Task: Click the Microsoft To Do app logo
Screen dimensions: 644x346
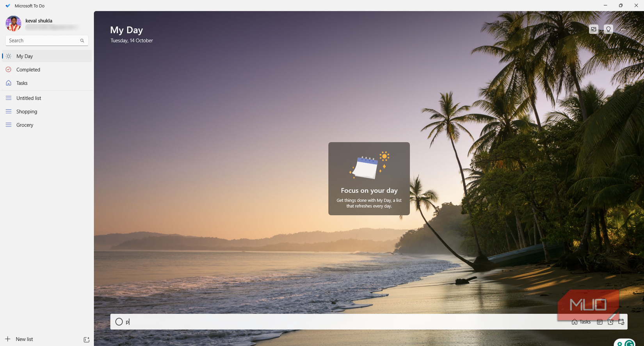Action: click(8, 6)
